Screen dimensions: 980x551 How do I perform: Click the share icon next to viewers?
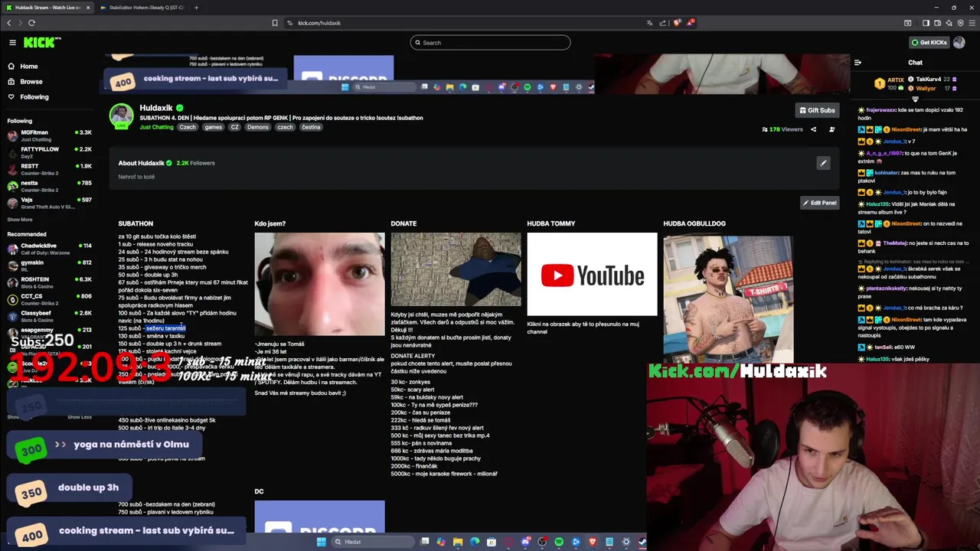pyautogui.click(x=813, y=129)
